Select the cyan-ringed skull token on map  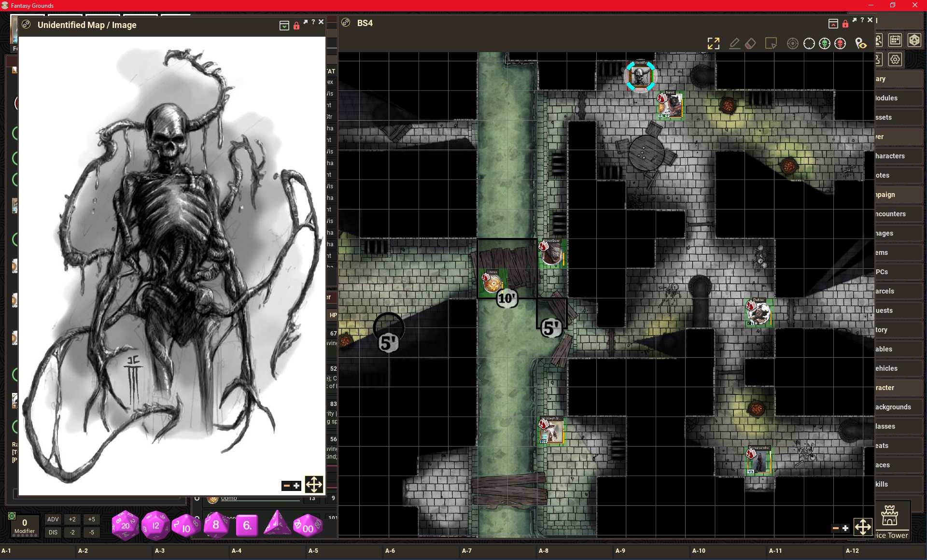pyautogui.click(x=641, y=76)
